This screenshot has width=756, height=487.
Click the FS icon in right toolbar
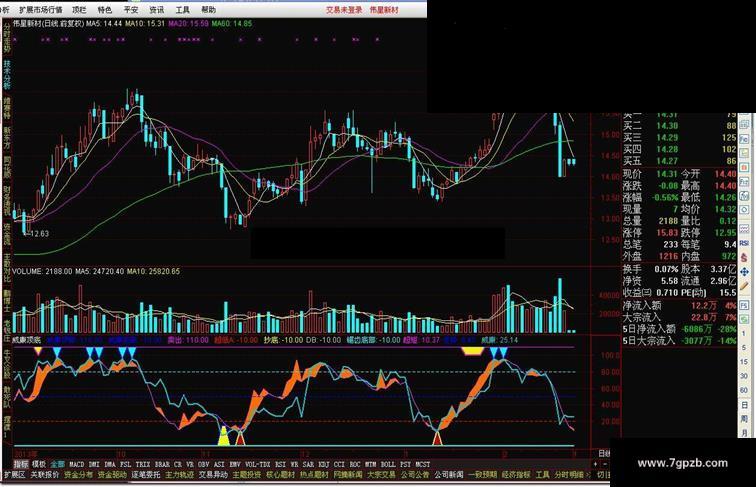click(744, 305)
